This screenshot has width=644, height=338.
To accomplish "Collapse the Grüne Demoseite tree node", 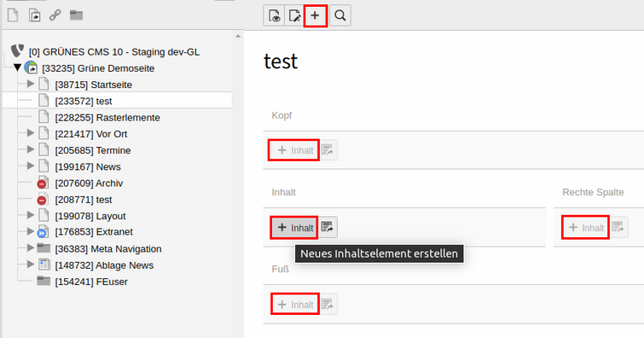I will [x=17, y=67].
